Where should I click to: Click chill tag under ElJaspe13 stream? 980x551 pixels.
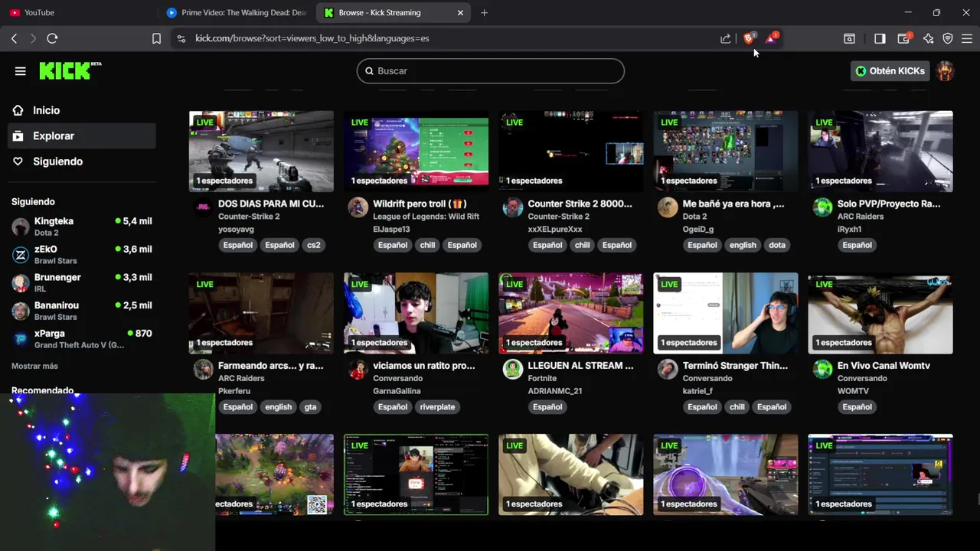(428, 245)
